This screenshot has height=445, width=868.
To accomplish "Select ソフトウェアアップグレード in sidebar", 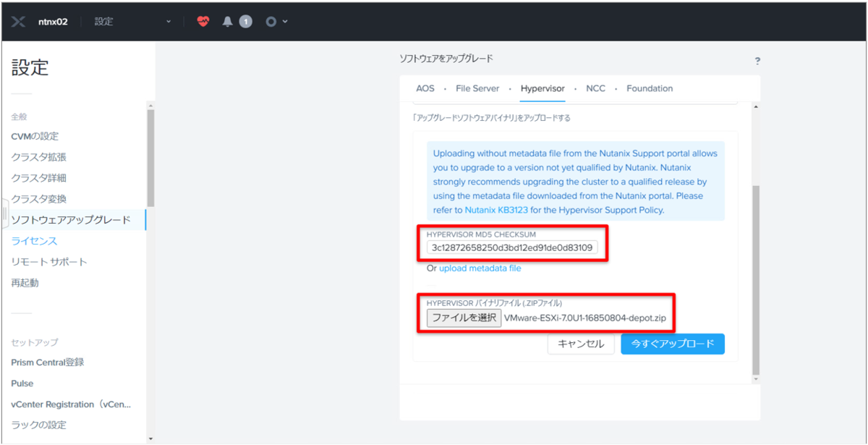I will [71, 220].
